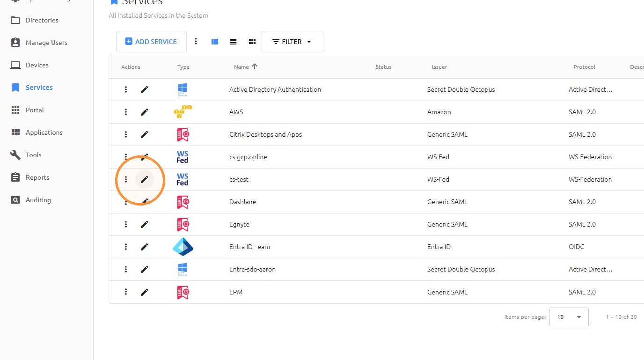The height and width of the screenshot is (360, 644).
Task: Open the FILTER dropdown
Action: [x=293, y=42]
